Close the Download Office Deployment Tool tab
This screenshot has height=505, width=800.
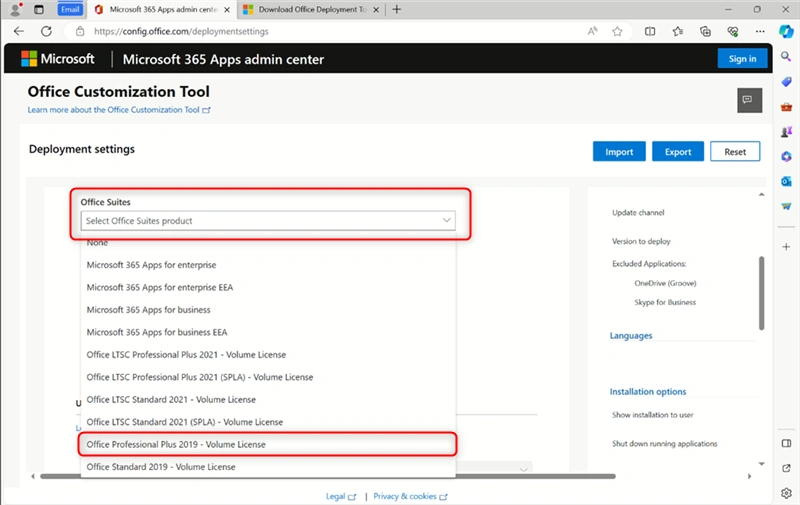point(376,10)
